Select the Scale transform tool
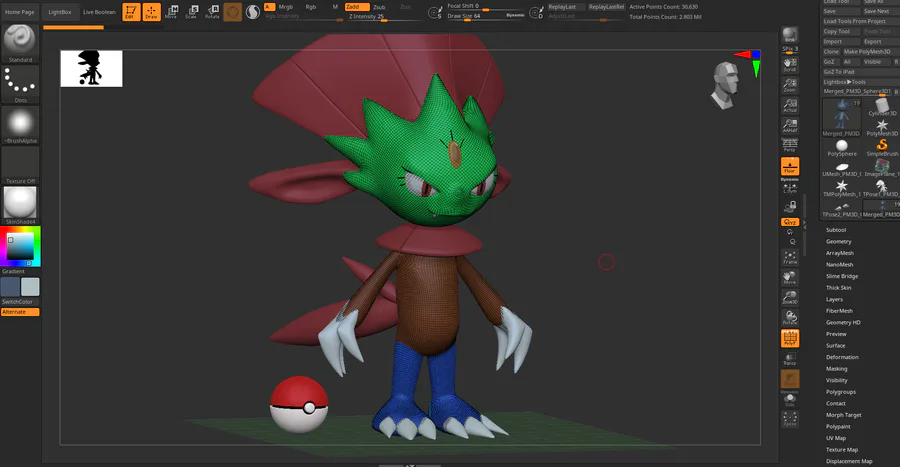 pos(192,11)
